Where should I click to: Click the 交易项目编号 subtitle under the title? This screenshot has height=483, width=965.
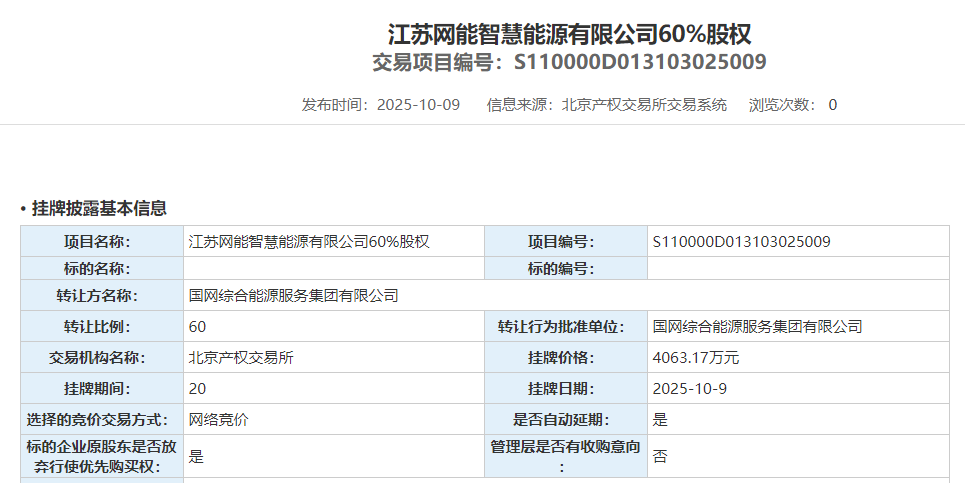(569, 63)
